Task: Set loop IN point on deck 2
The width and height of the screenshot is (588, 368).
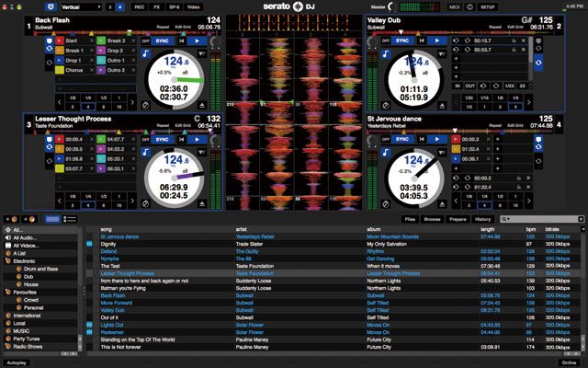Action: 458,86
